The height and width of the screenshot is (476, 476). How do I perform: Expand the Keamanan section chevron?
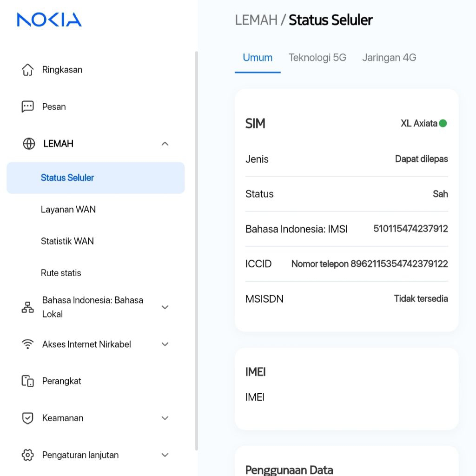point(165,418)
